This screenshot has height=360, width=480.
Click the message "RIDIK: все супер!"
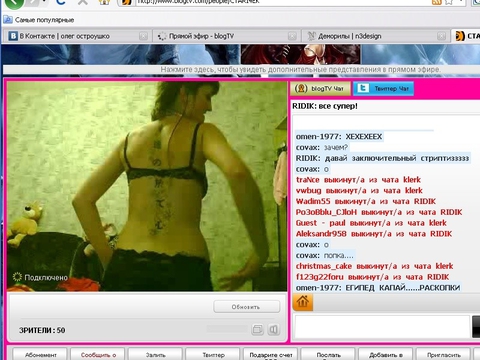325,106
